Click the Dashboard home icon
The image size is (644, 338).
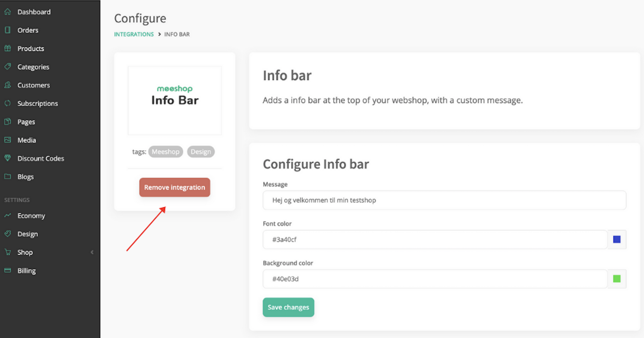click(8, 12)
